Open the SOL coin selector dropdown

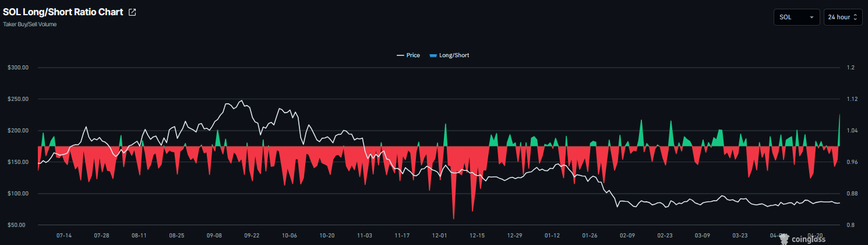pyautogui.click(x=796, y=17)
